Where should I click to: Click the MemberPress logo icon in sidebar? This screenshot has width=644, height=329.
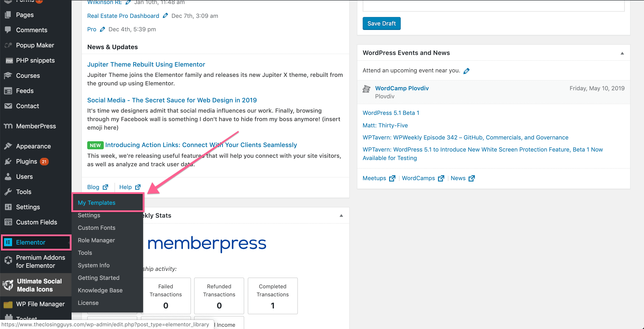[x=8, y=126]
